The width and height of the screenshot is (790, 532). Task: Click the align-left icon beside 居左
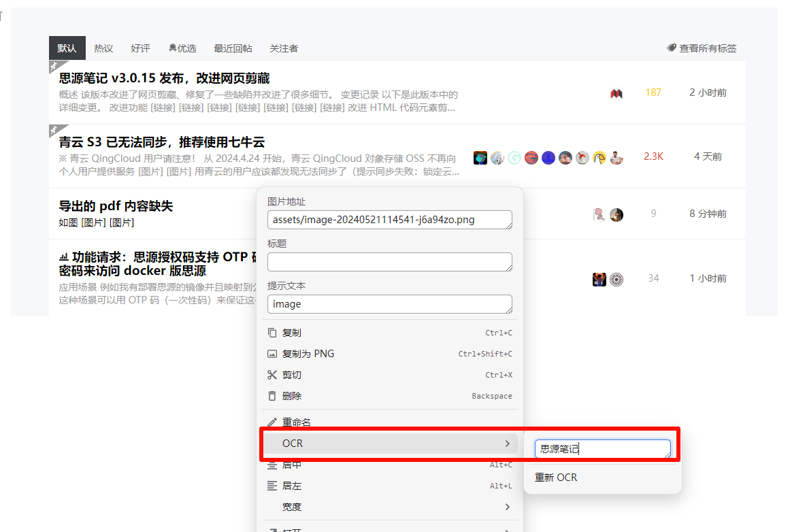pos(272,486)
